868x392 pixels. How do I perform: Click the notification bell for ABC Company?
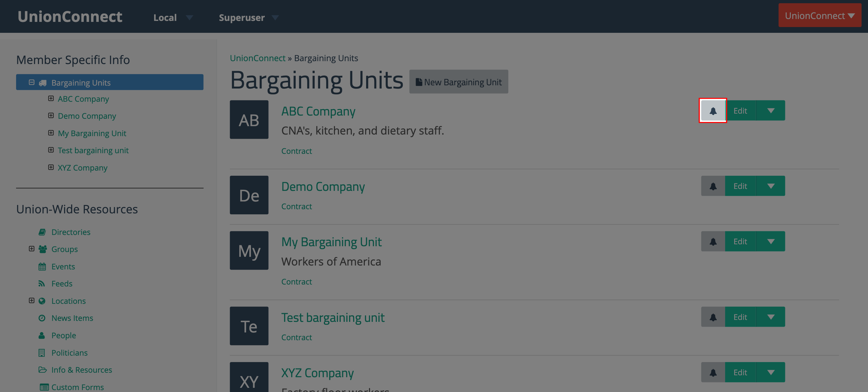(713, 111)
